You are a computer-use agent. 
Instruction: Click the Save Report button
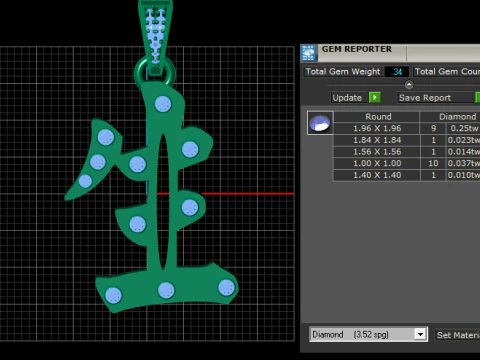(435, 98)
